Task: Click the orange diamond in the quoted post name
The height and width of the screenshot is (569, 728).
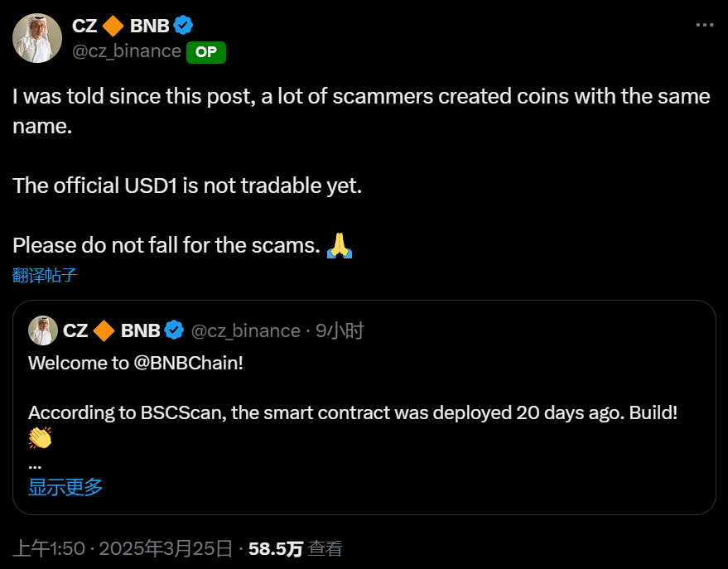Action: coord(104,330)
